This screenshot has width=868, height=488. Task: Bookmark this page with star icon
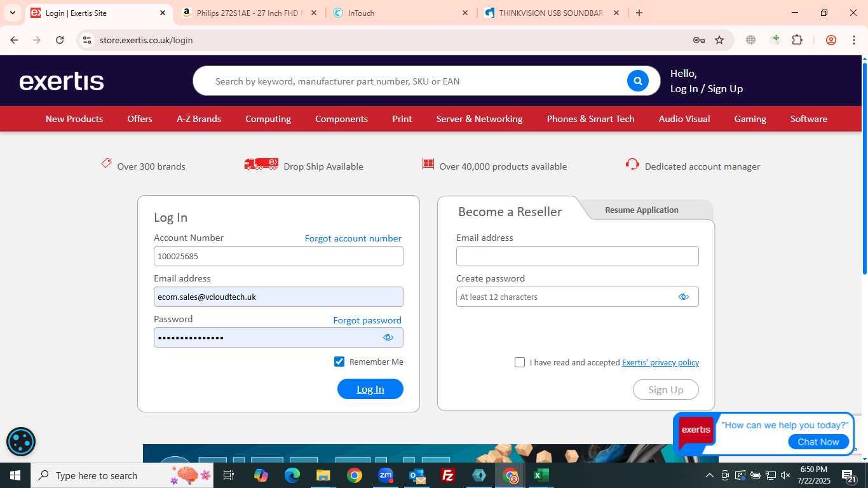[719, 40]
